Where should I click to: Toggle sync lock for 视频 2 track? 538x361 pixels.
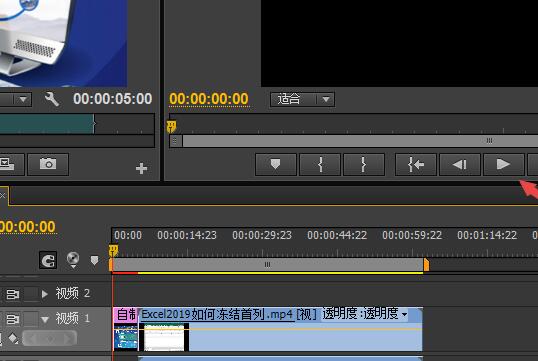point(13,294)
